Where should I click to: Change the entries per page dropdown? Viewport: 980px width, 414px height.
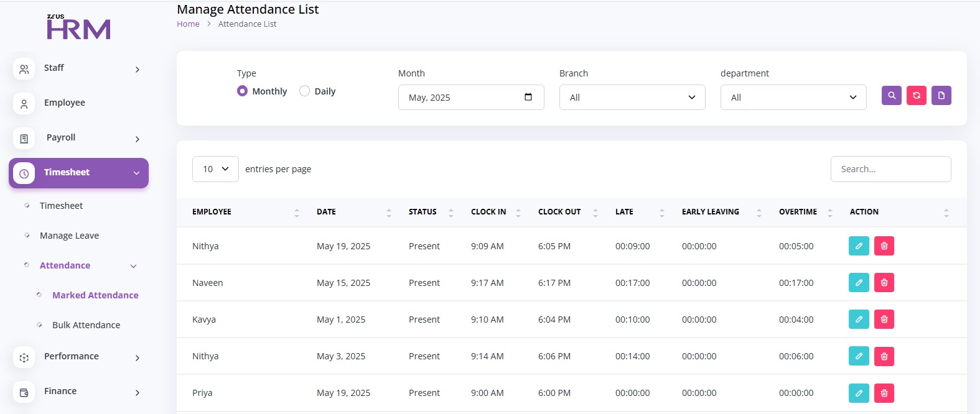point(215,169)
